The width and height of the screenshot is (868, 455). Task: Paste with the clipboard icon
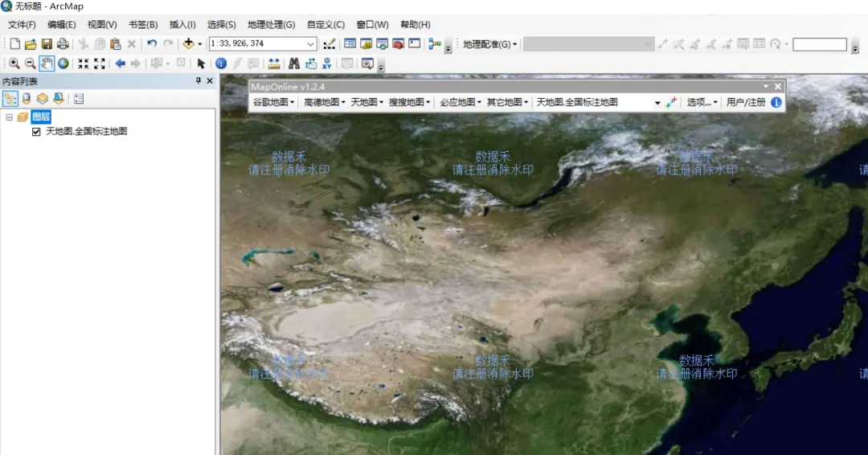[115, 43]
